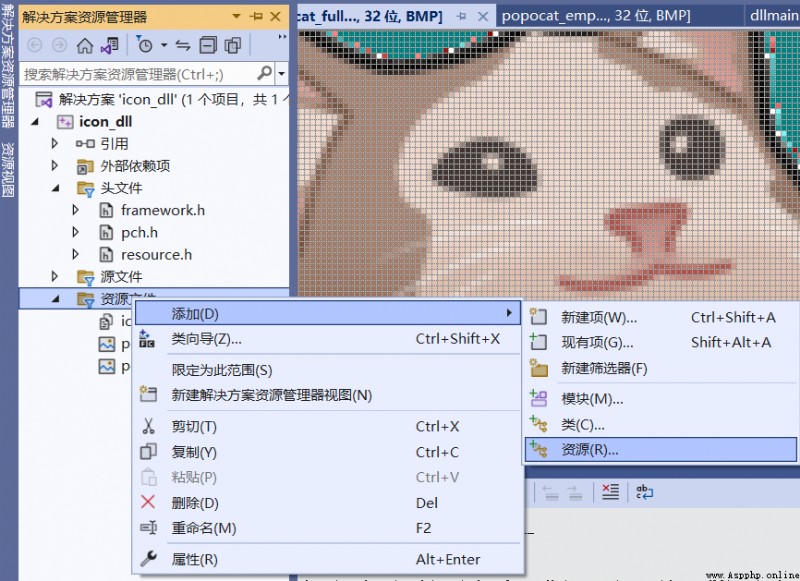Select the icon_dll project
The height and width of the screenshot is (581, 800).
point(106,122)
